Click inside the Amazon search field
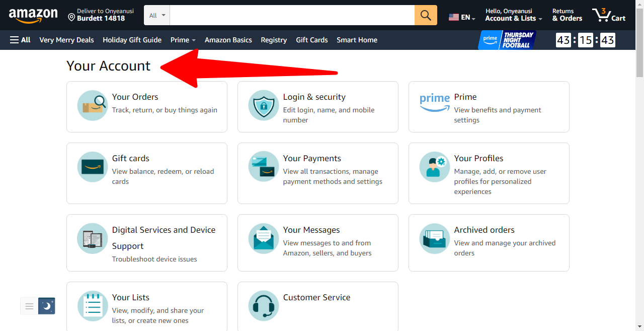Screen dimensions: 644x331 coord(292,15)
